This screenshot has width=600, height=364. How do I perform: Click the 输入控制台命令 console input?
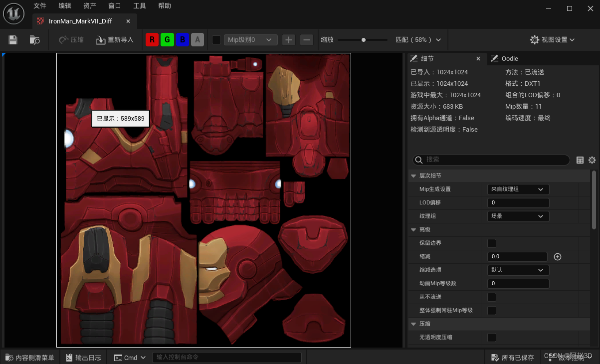click(x=226, y=358)
